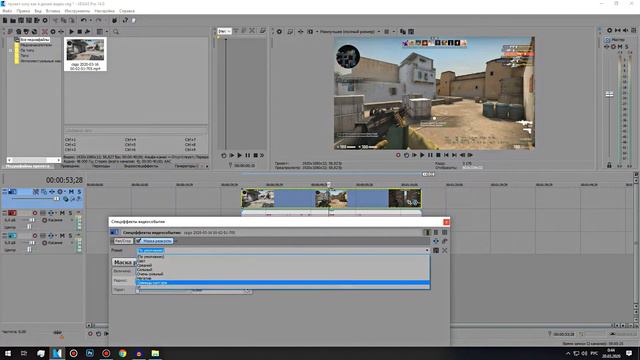Screen dimensions: 640x360
Task: Solo the first audio track
Action: point(70,213)
